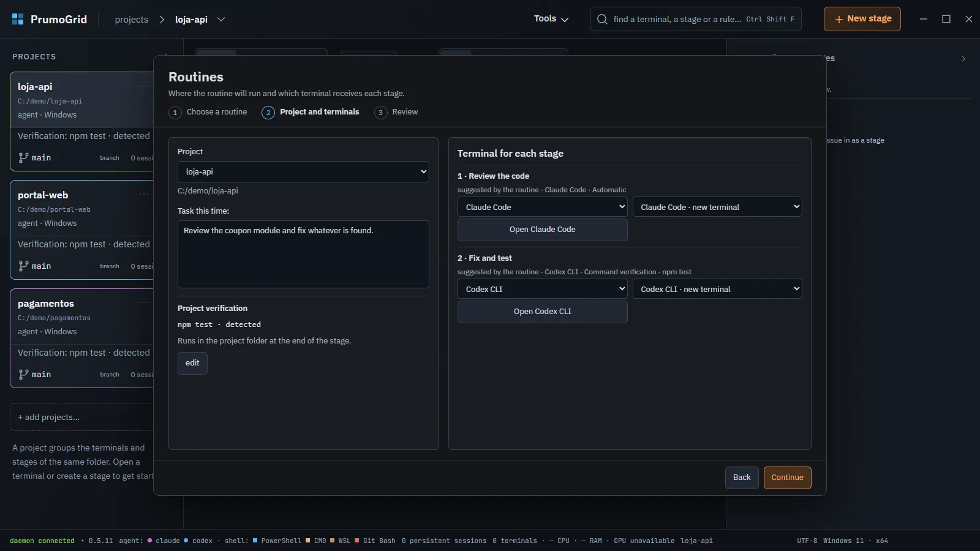This screenshot has height=551, width=980.
Task: Click claude agent indicator in status bar
Action: click(x=164, y=541)
